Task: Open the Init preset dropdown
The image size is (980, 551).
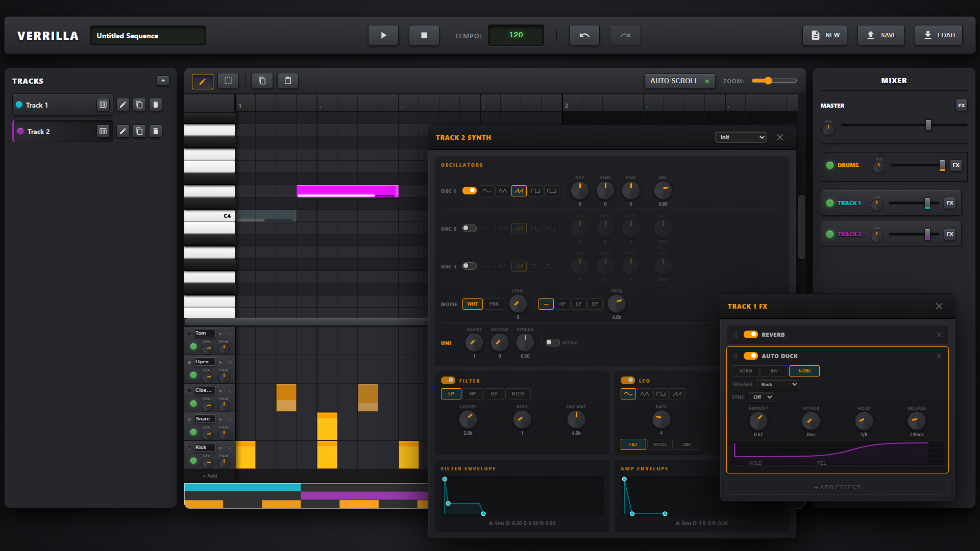Action: click(x=741, y=137)
